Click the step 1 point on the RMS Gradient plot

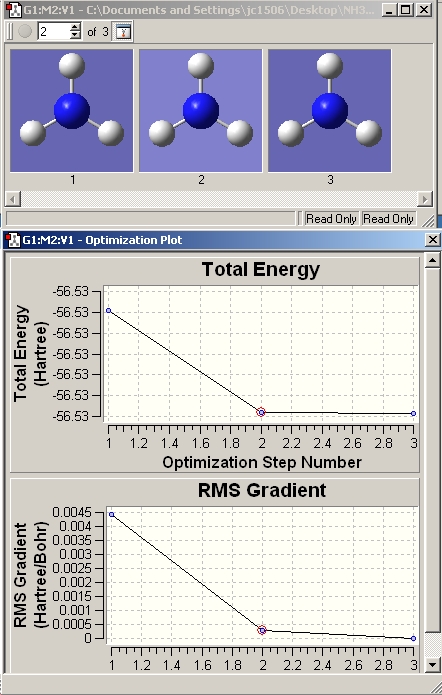click(x=112, y=514)
